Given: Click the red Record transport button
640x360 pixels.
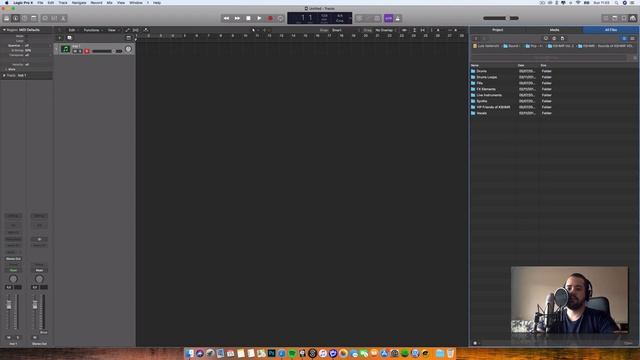Looking at the screenshot, I should (x=270, y=18).
